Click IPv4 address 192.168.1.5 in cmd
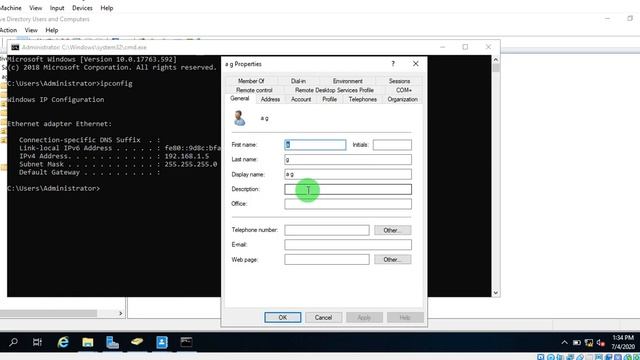Viewport: 640px width, 360px height. (x=187, y=156)
